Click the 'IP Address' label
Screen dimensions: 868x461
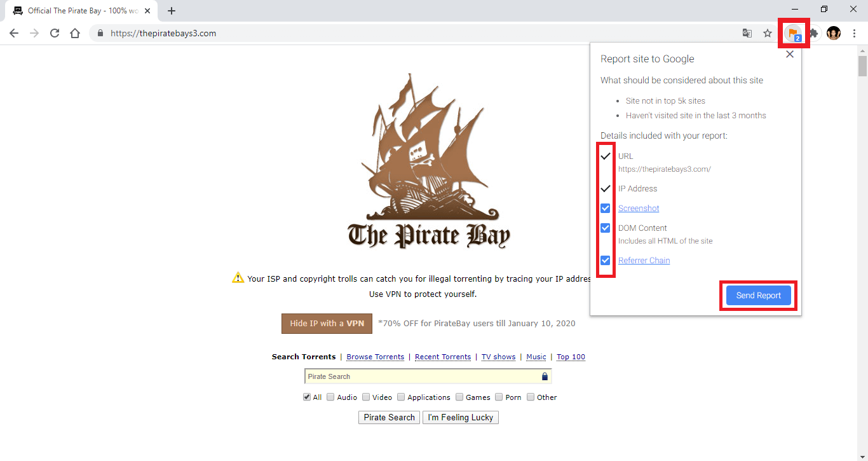[x=637, y=189]
